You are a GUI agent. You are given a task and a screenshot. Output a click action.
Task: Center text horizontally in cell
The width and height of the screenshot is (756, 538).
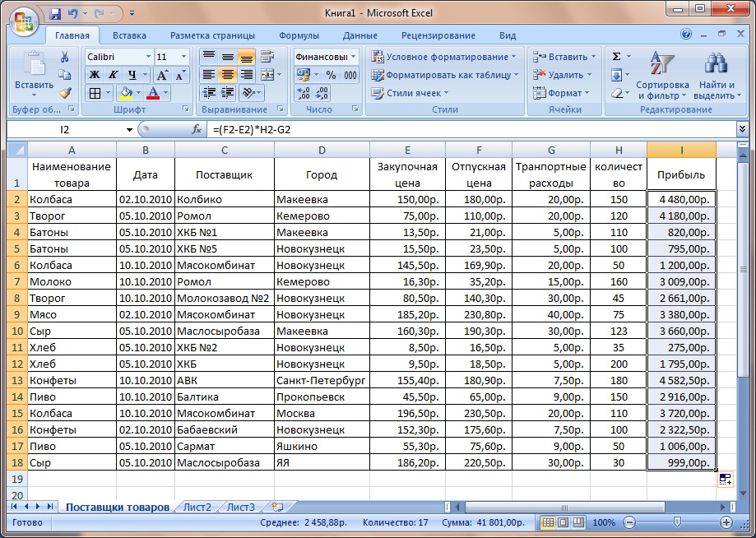tap(227, 75)
